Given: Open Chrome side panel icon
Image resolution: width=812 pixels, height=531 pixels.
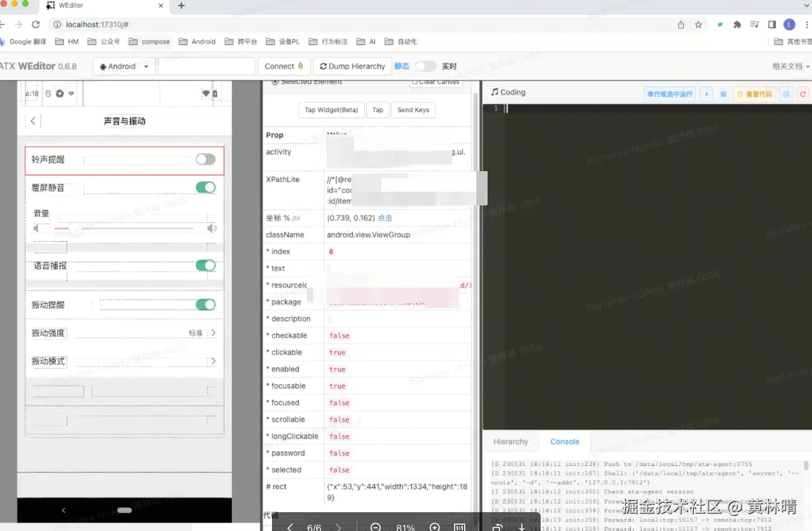Looking at the screenshot, I should pyautogui.click(x=772, y=25).
